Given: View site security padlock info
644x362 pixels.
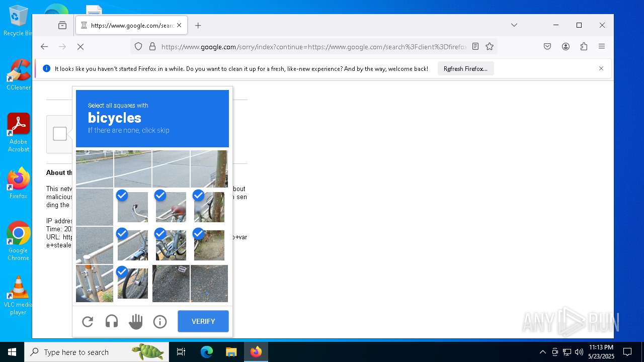Looking at the screenshot, I should 152,47.
